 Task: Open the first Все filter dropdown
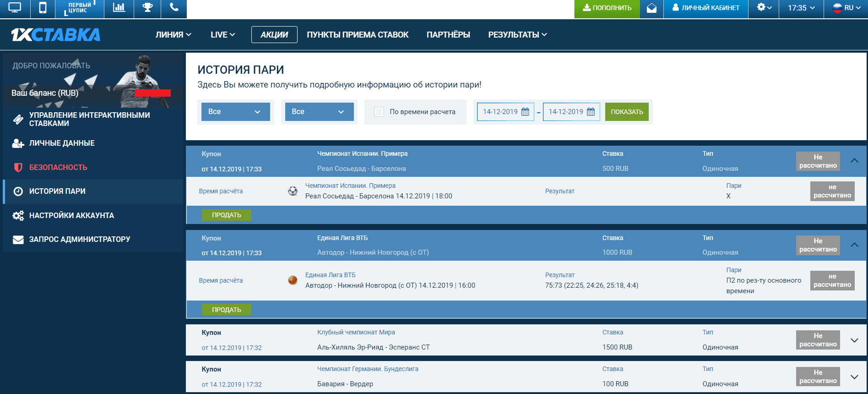coord(236,112)
